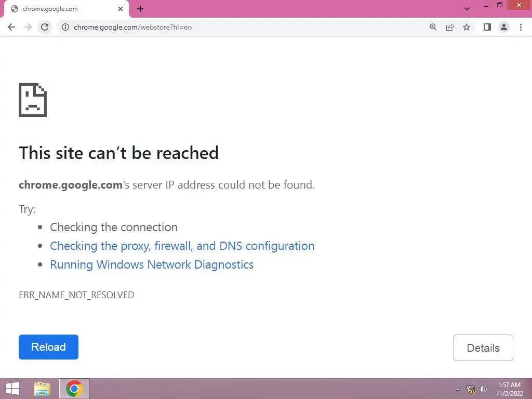Open the Windows Start menu
This screenshot has height=399, width=532.
tap(12, 389)
